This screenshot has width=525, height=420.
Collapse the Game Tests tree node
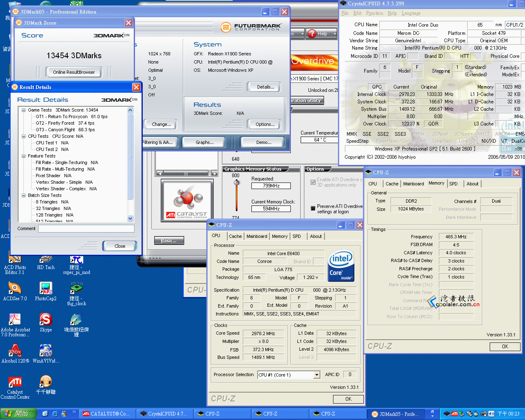tap(24, 110)
